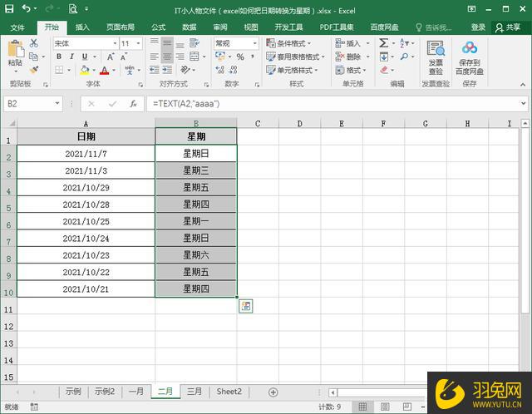This screenshot has height=414, width=532.
Task: Decrease font size with smaller A icon
Action: pyautogui.click(x=124, y=57)
